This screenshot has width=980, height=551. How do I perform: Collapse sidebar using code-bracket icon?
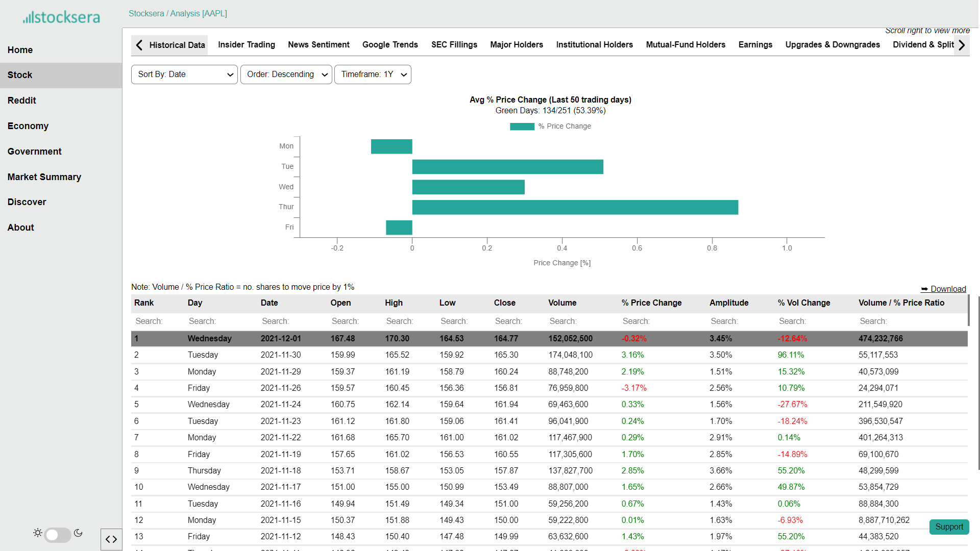(111, 539)
